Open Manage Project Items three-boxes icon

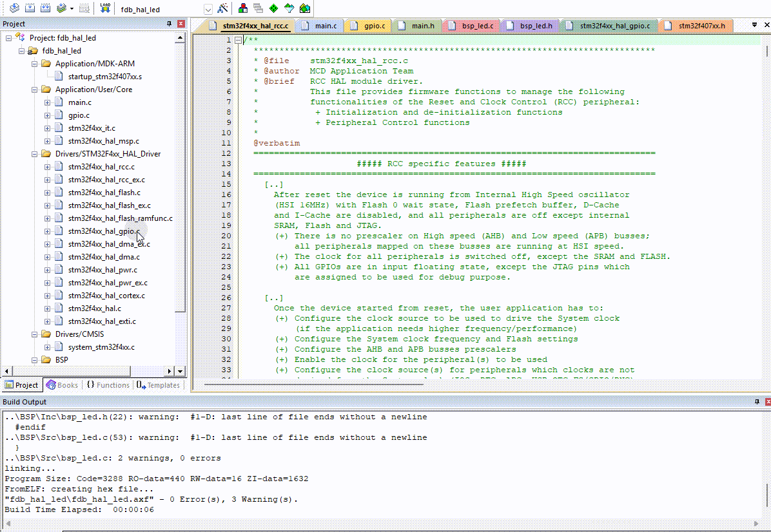(x=243, y=8)
